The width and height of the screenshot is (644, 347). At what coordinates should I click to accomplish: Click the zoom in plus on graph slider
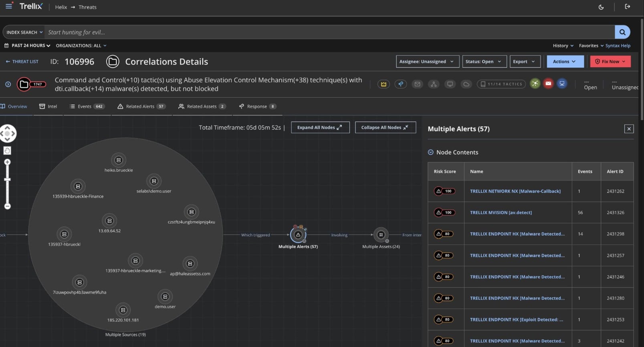[x=7, y=162]
